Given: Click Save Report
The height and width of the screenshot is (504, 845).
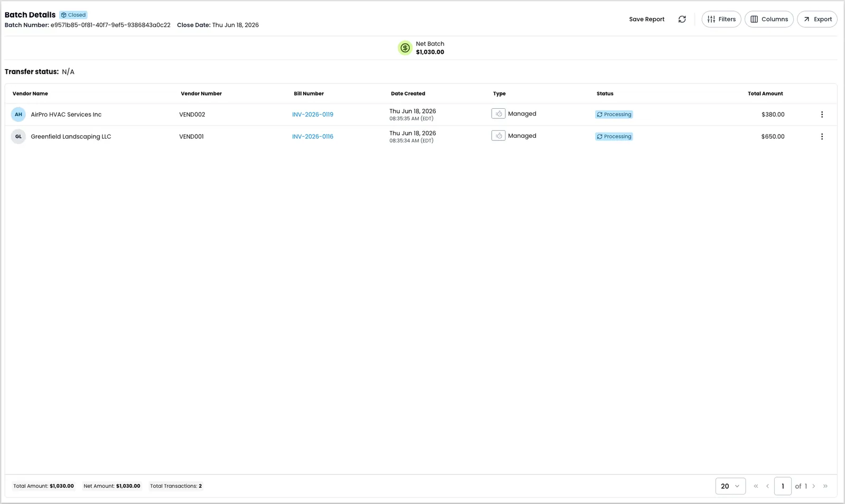Looking at the screenshot, I should click(x=646, y=19).
